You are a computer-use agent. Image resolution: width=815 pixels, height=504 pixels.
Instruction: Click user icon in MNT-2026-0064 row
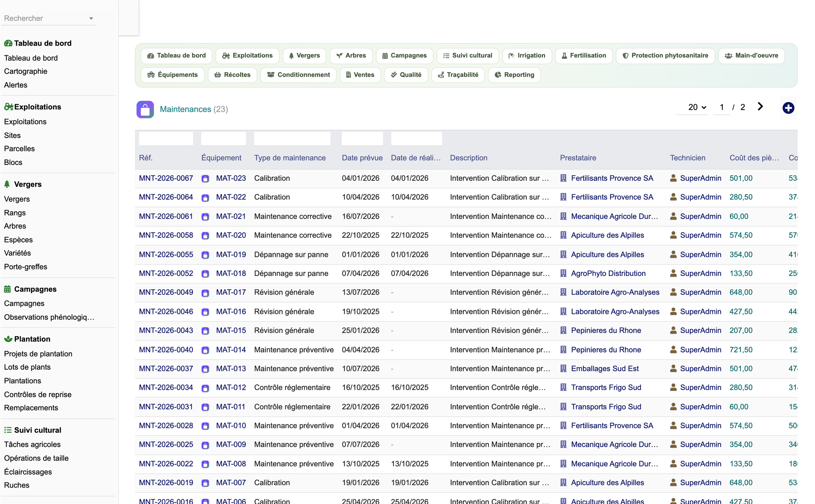673,197
